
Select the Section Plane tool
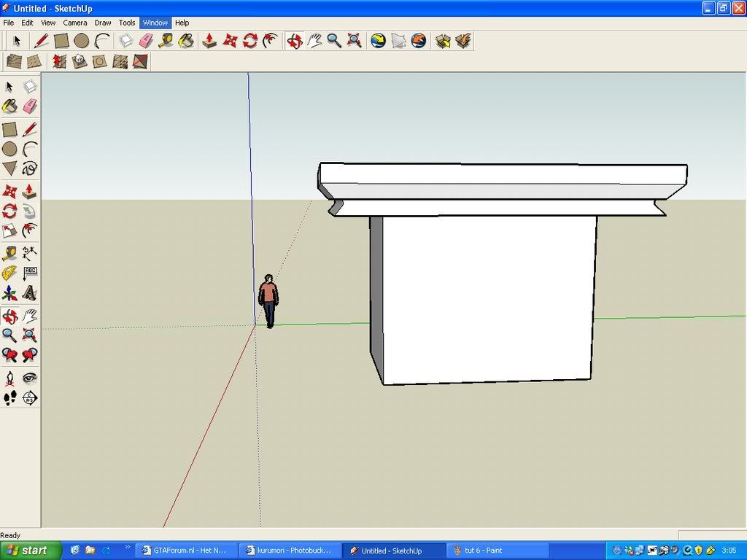click(x=29, y=397)
